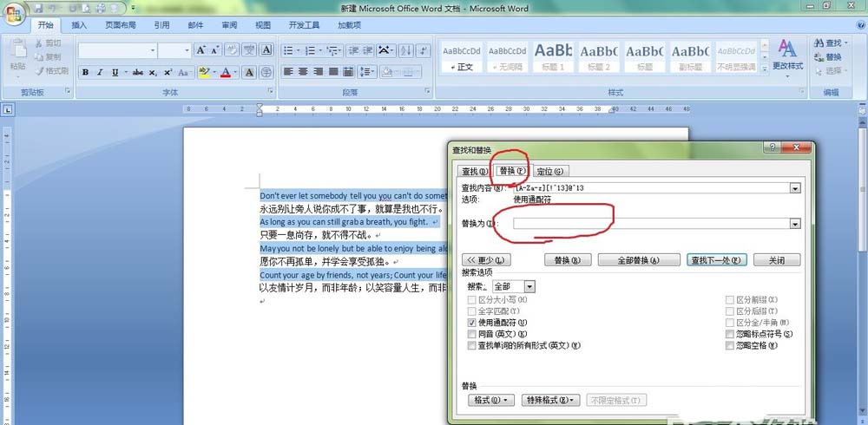Click the Copy (复制) button
This screenshot has height=425, width=868.
[48, 57]
